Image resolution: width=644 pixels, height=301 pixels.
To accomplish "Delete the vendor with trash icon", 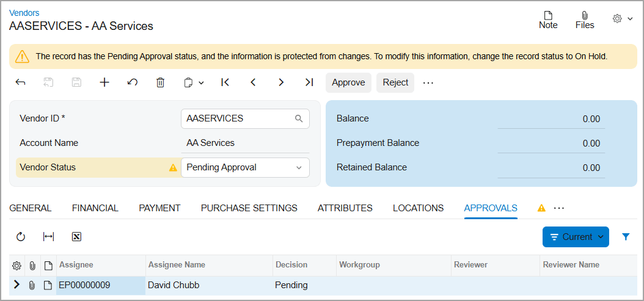I will coord(160,82).
